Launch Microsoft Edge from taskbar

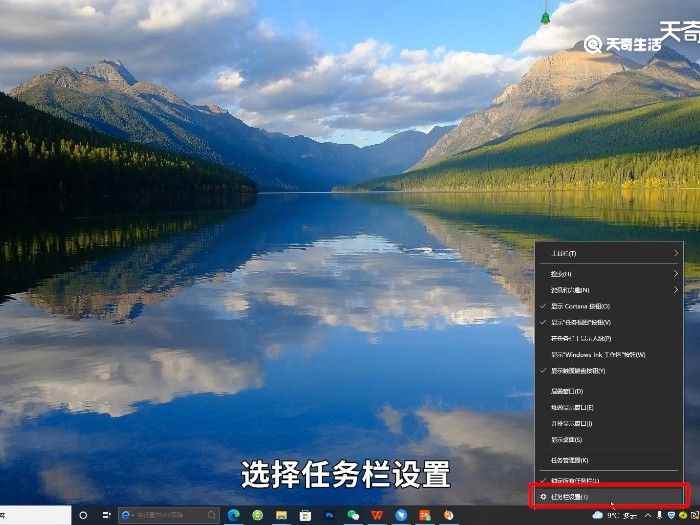pyautogui.click(x=233, y=515)
